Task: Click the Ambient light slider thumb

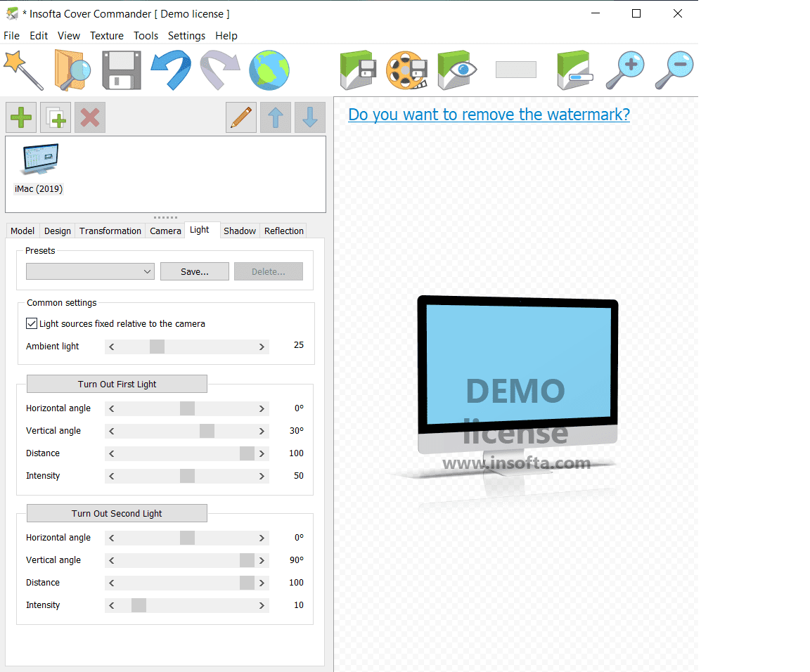Action: coord(157,347)
